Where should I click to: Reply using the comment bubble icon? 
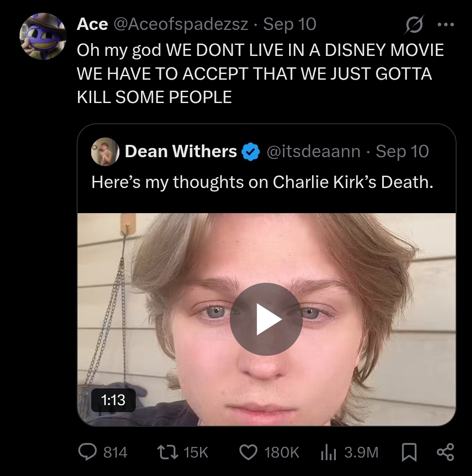[x=87, y=452]
